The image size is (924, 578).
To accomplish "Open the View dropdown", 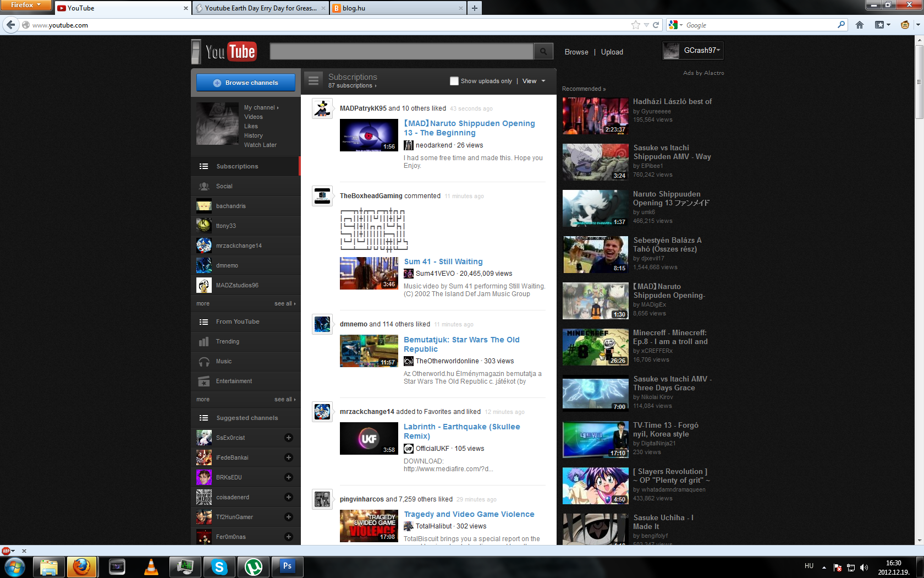I will pyautogui.click(x=533, y=81).
